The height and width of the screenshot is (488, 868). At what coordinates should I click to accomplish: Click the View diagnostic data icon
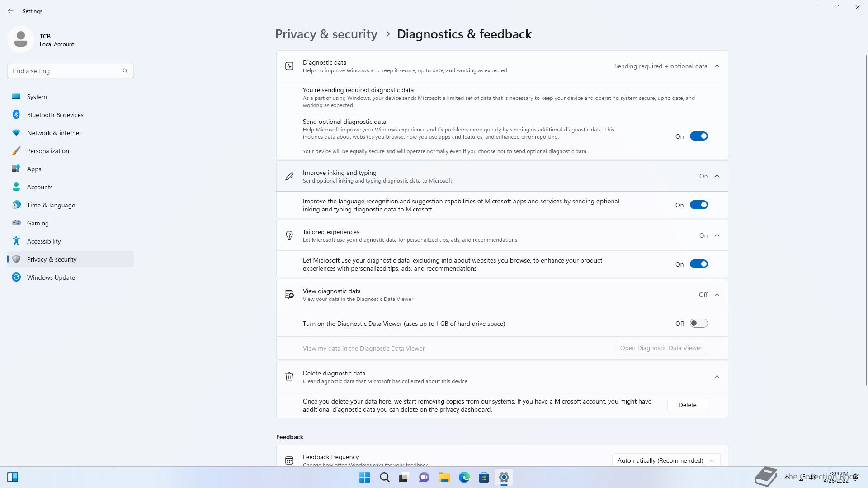pyautogui.click(x=289, y=295)
